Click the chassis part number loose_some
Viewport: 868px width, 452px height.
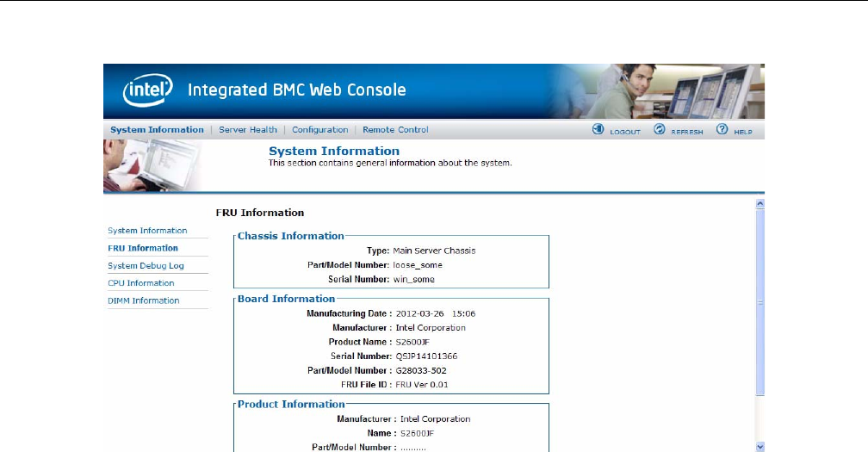point(418,265)
